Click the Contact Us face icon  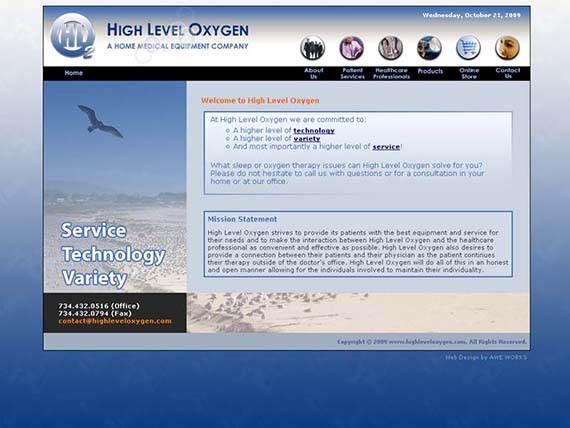point(507,48)
